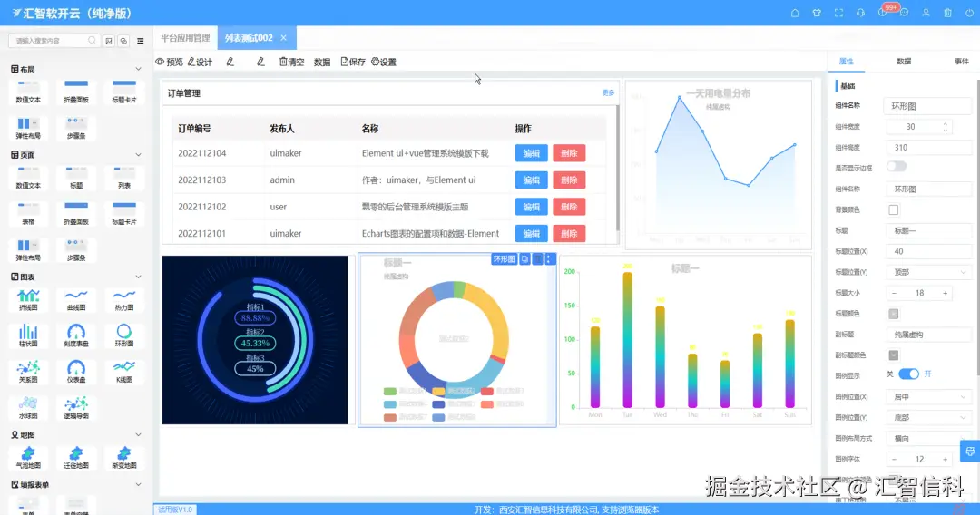Screen dimensions: 980x515
Task: Click the copy icon on the selected 环形图 widget
Action: pos(525,259)
